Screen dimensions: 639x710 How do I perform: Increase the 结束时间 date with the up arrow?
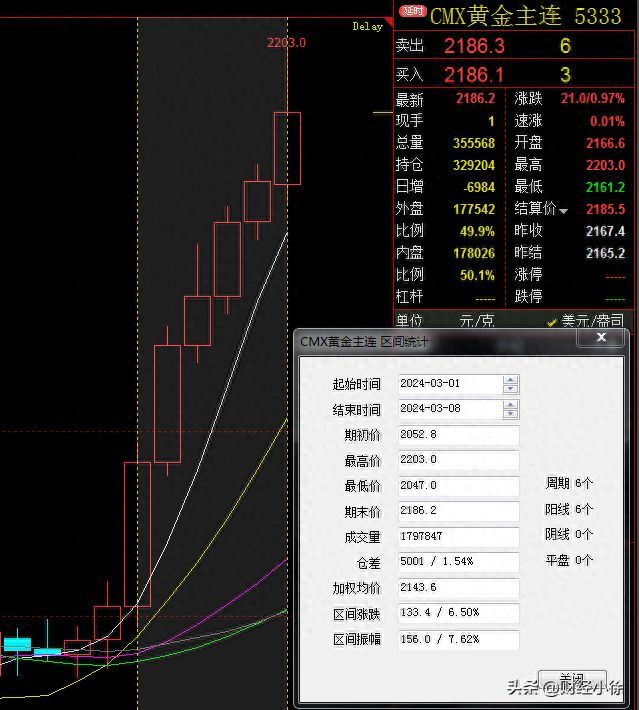pos(511,404)
